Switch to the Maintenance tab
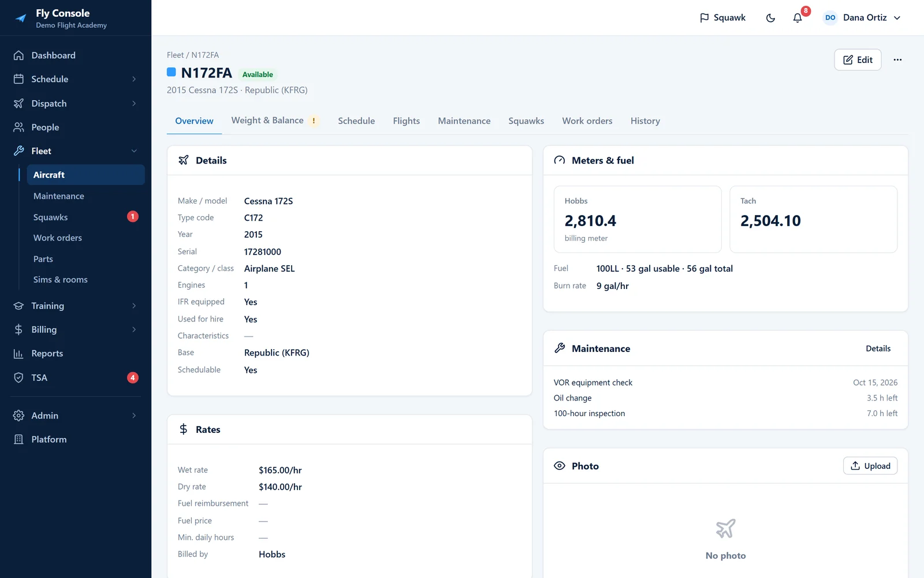The width and height of the screenshot is (924, 578). [464, 121]
